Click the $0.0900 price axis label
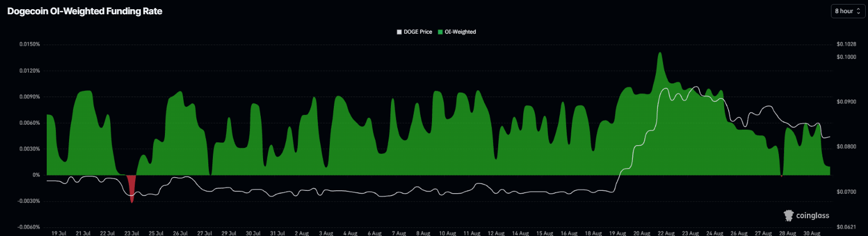This screenshot has width=868, height=236. click(x=846, y=102)
